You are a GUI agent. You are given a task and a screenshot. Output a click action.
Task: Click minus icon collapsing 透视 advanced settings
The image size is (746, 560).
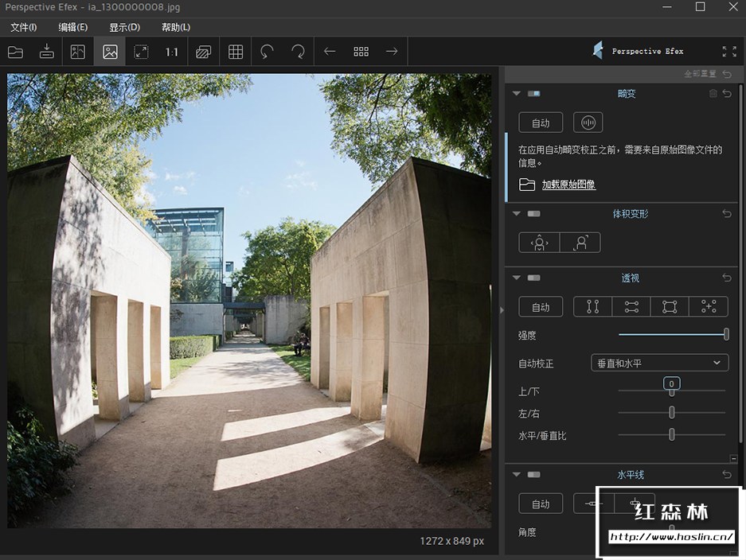pos(733,459)
